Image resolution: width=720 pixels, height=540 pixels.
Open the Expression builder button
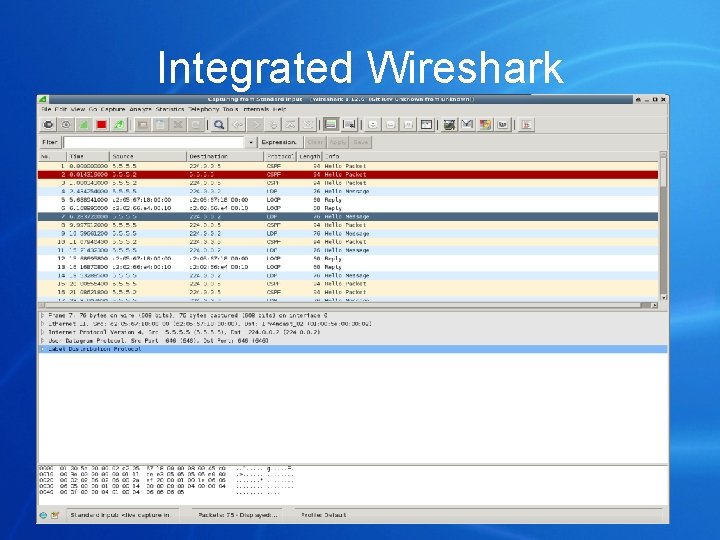[x=279, y=142]
